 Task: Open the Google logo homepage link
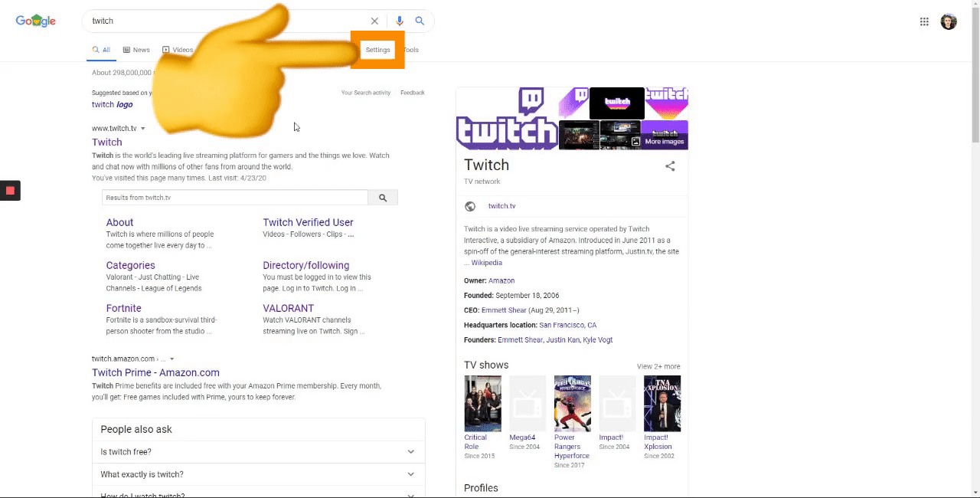[x=36, y=21]
